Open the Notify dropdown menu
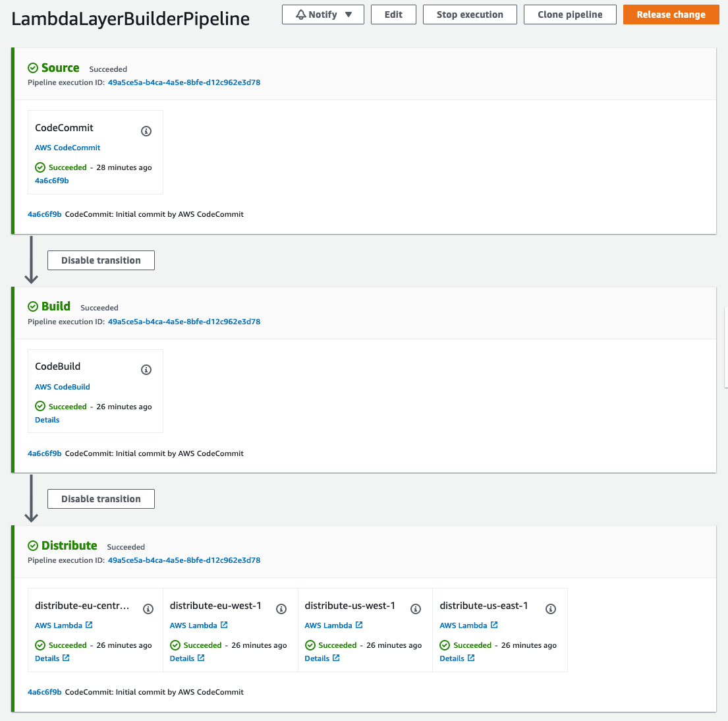This screenshot has width=728, height=721. pyautogui.click(x=323, y=14)
